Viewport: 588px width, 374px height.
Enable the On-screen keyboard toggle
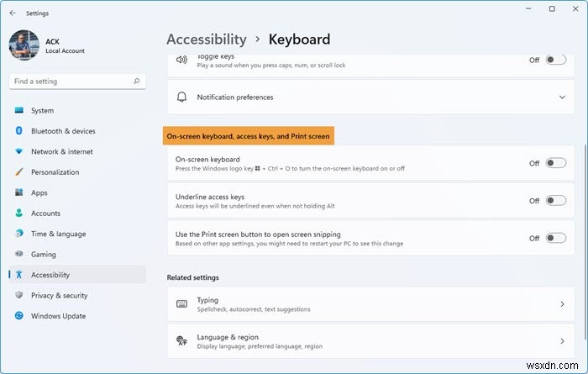pyautogui.click(x=556, y=163)
